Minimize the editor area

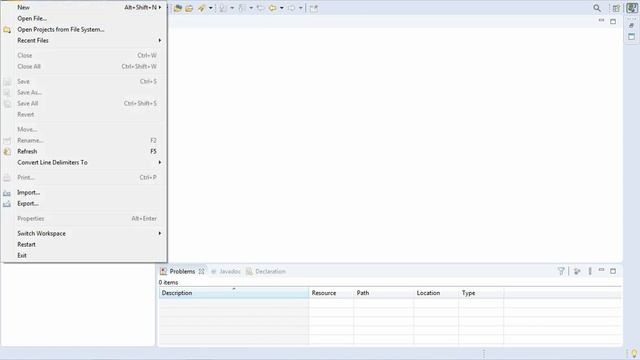point(601,21)
